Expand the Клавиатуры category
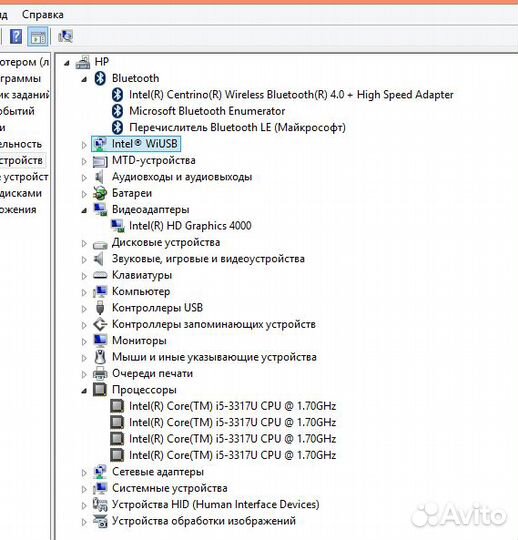518x540 pixels. (84, 276)
